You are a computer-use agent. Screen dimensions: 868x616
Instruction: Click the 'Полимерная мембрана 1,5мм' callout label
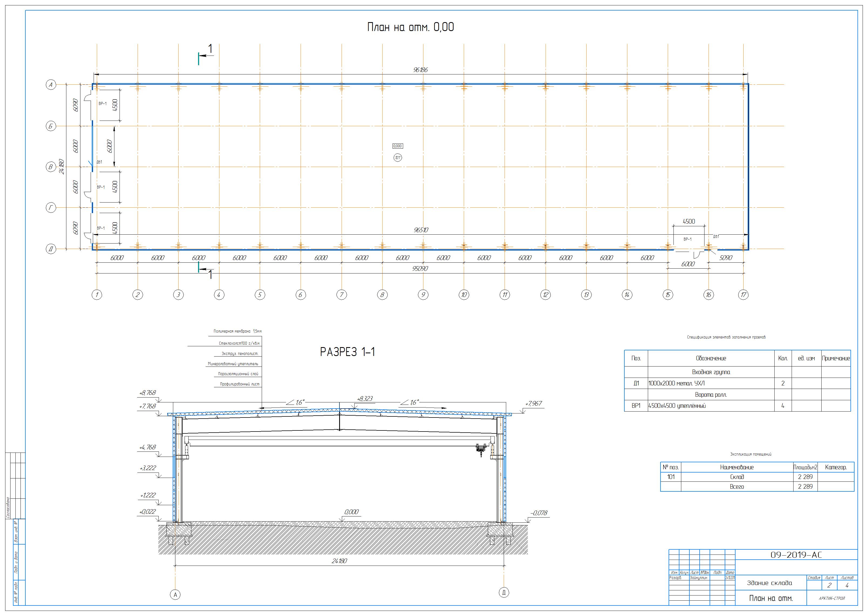coord(237,331)
